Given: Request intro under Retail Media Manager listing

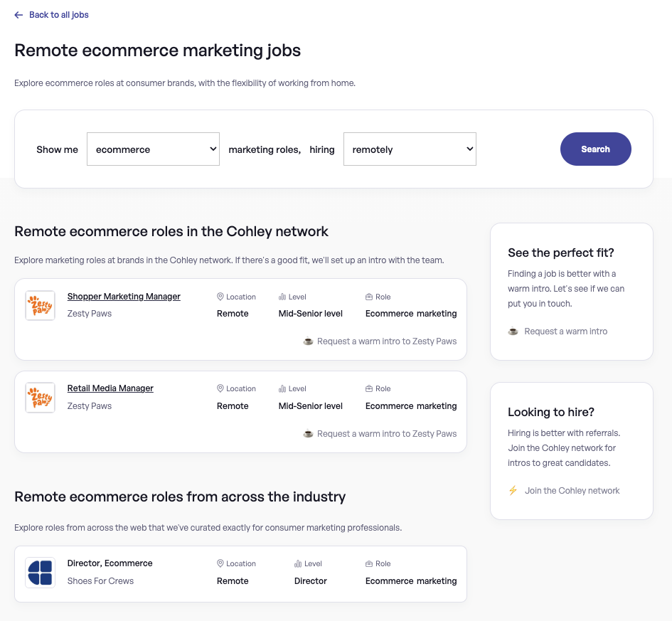Looking at the screenshot, I should point(386,434).
